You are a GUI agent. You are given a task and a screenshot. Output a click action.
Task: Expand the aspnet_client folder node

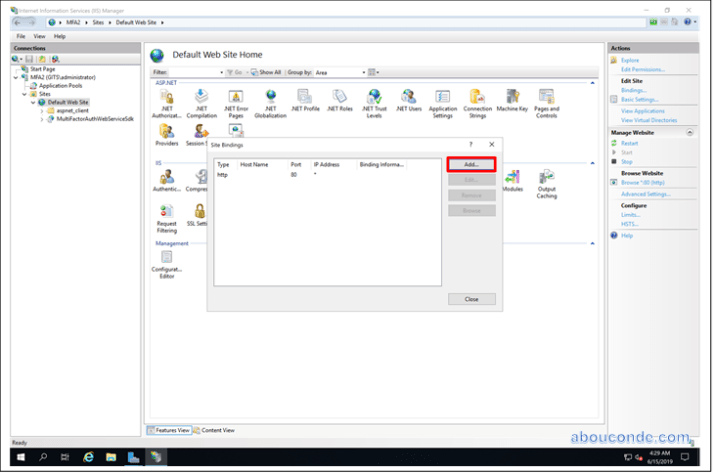tap(41, 110)
